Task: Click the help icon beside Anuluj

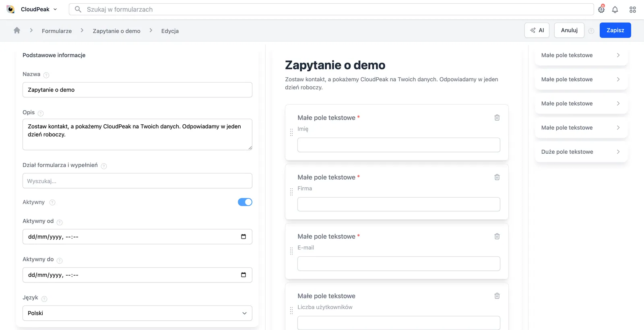Action: [x=591, y=31]
